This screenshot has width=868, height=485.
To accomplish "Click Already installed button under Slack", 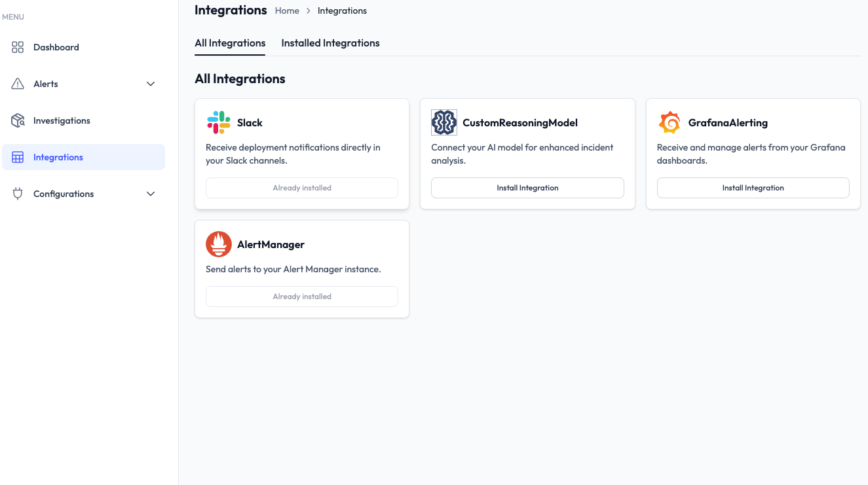I will tap(302, 188).
